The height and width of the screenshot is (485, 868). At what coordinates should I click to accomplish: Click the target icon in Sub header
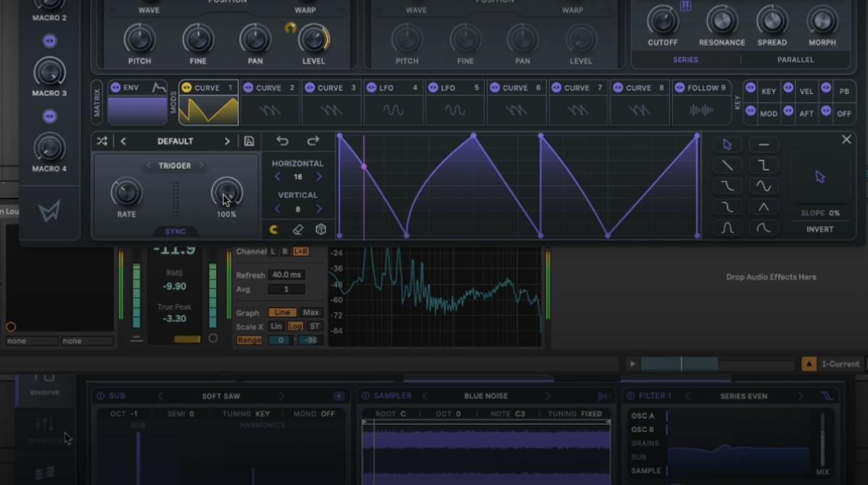(x=339, y=396)
